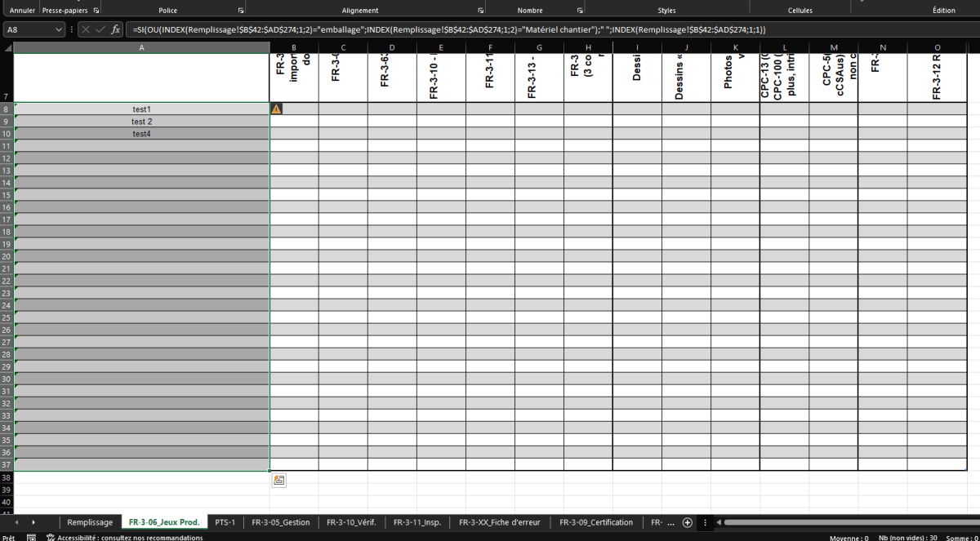980x541 pixels.
Task: Click the Nb (non vides) status indicator
Action: (x=907, y=537)
